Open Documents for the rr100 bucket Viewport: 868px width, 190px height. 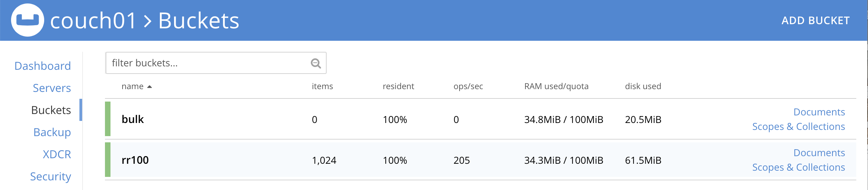(x=819, y=153)
